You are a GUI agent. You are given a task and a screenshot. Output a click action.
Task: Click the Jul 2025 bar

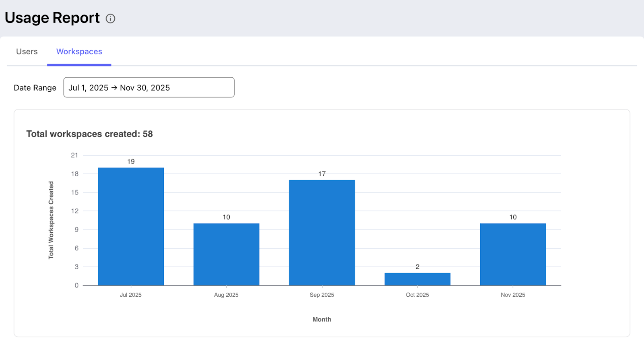point(131,227)
